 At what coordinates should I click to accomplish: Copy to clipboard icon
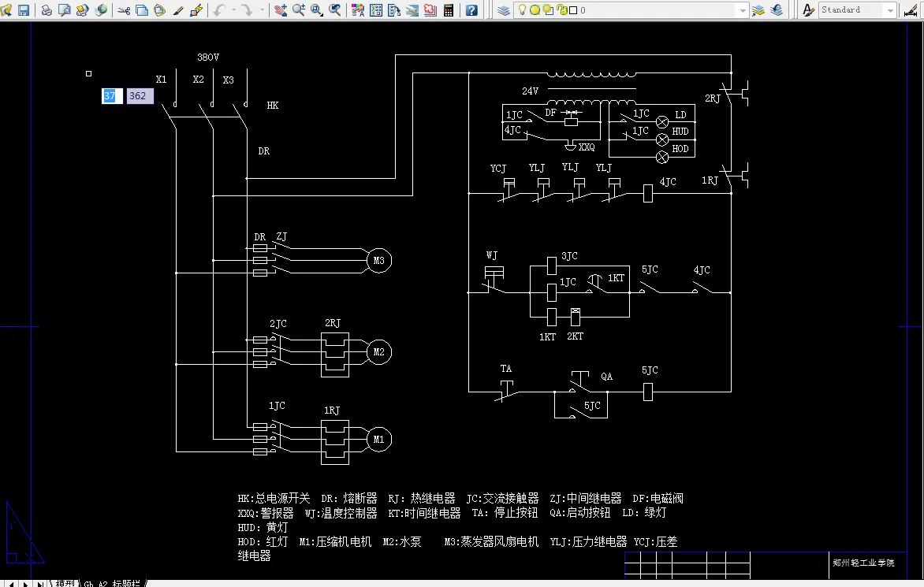142,9
